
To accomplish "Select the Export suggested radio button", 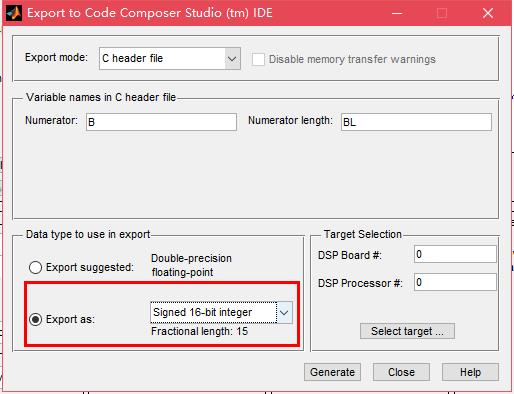I will 35,267.
